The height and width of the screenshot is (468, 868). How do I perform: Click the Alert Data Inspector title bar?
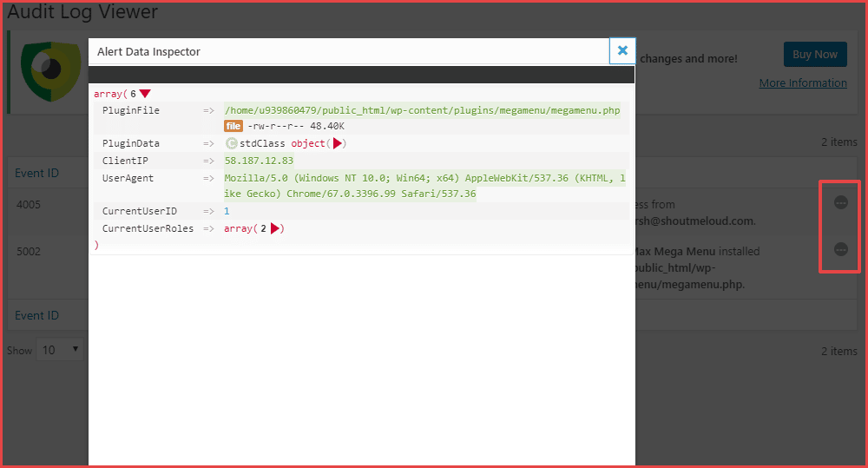[x=347, y=51]
